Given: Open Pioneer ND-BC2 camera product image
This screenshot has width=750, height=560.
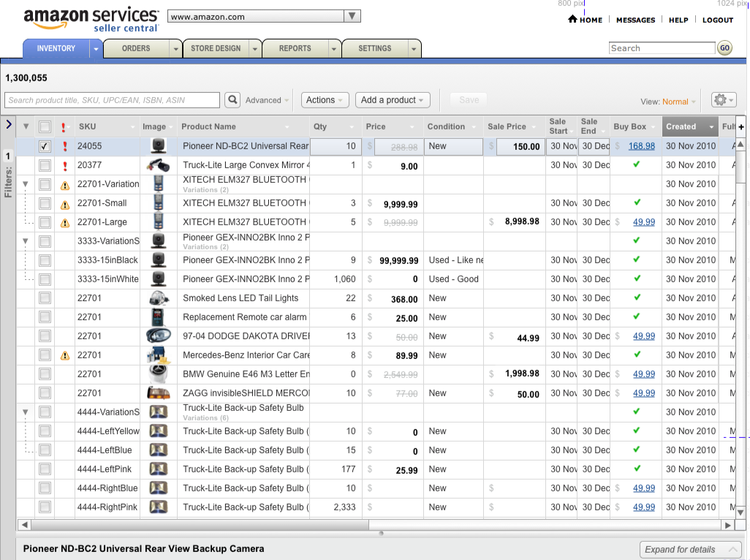Looking at the screenshot, I should click(x=159, y=146).
